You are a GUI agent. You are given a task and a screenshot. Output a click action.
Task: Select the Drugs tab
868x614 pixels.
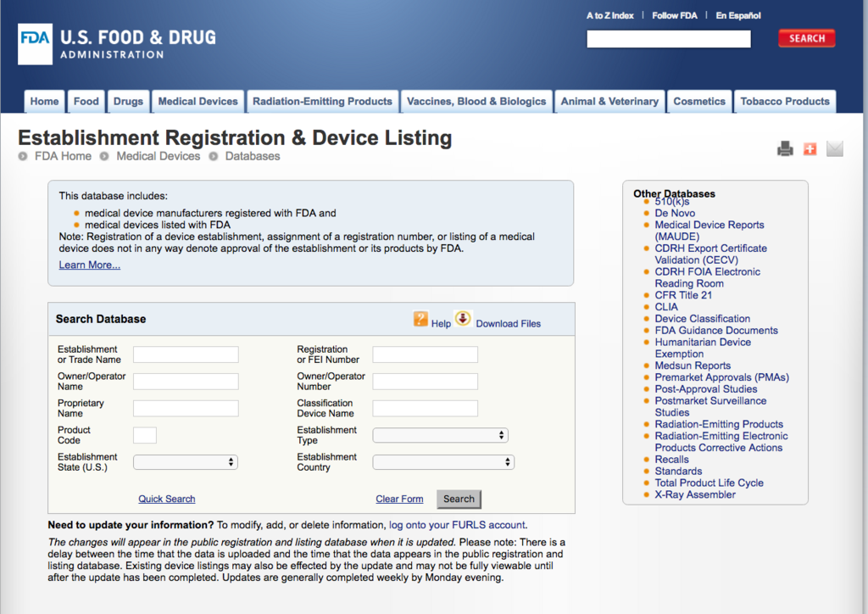click(129, 101)
